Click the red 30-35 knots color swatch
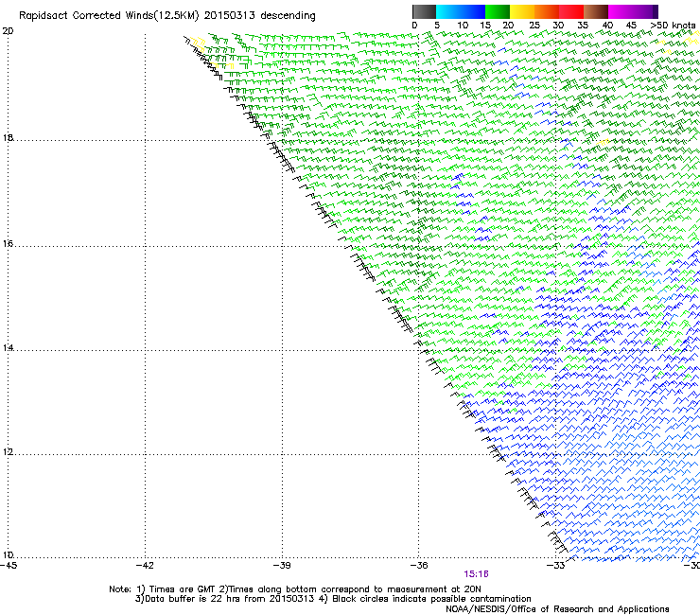 tap(571, 11)
